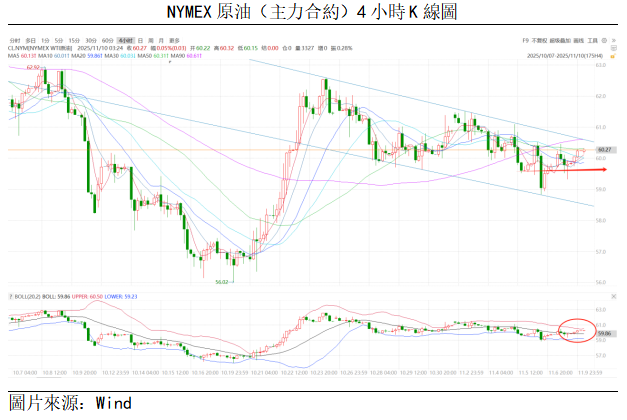Open the 不复权 adjustment dropdown
Viewport: 627px width, 420px height.
click(542, 39)
